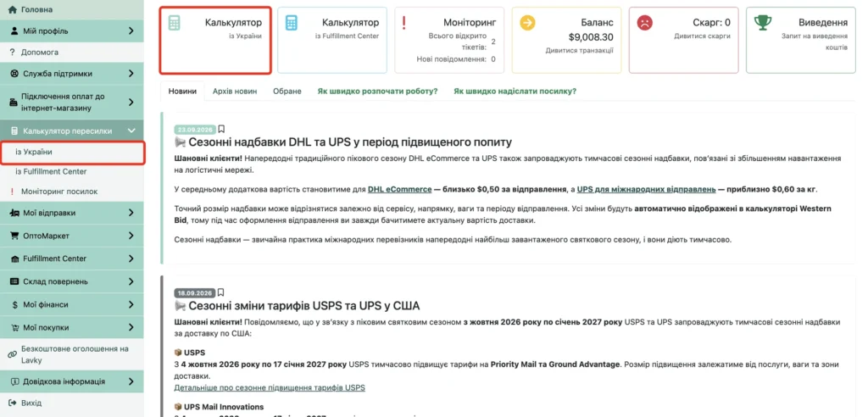Click the truck icon beside Мої відправки
868x417 pixels.
(15, 213)
